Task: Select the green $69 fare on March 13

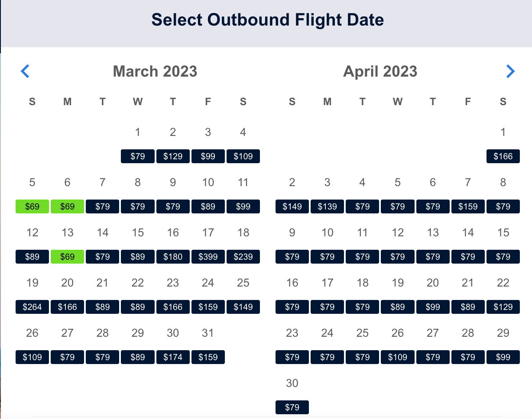Action: coord(67,257)
